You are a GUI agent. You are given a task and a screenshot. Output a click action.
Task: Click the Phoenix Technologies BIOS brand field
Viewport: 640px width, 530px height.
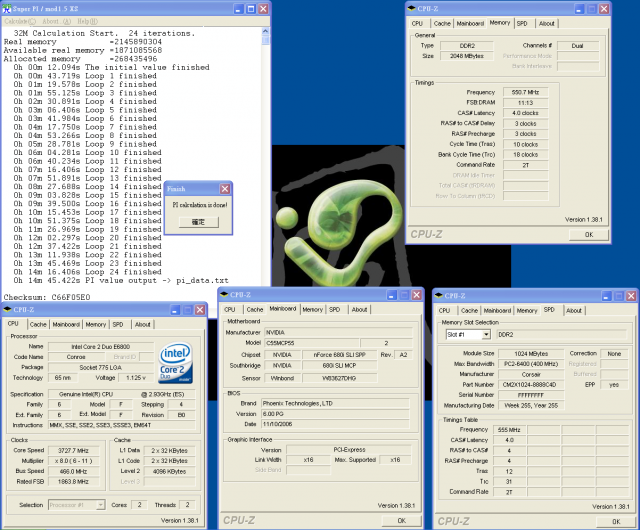coord(335,403)
